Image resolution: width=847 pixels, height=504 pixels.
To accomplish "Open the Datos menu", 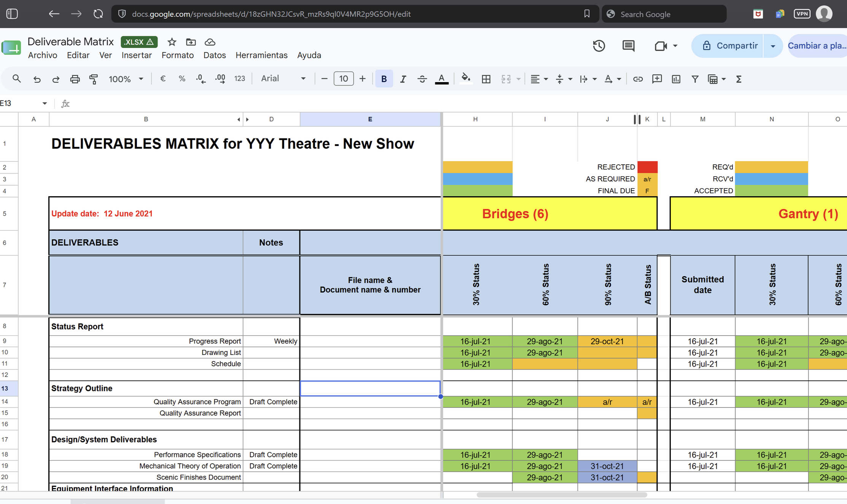I will click(215, 55).
